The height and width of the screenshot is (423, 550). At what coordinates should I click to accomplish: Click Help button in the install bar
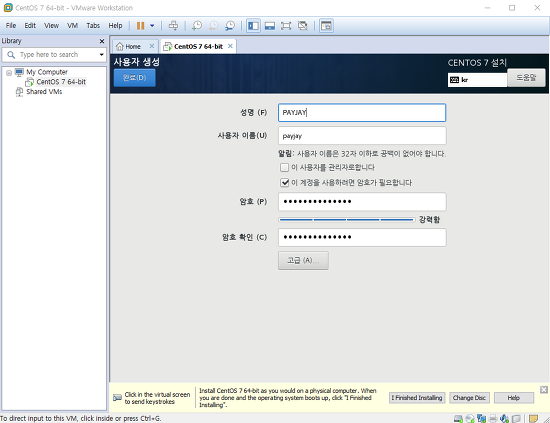(x=514, y=398)
